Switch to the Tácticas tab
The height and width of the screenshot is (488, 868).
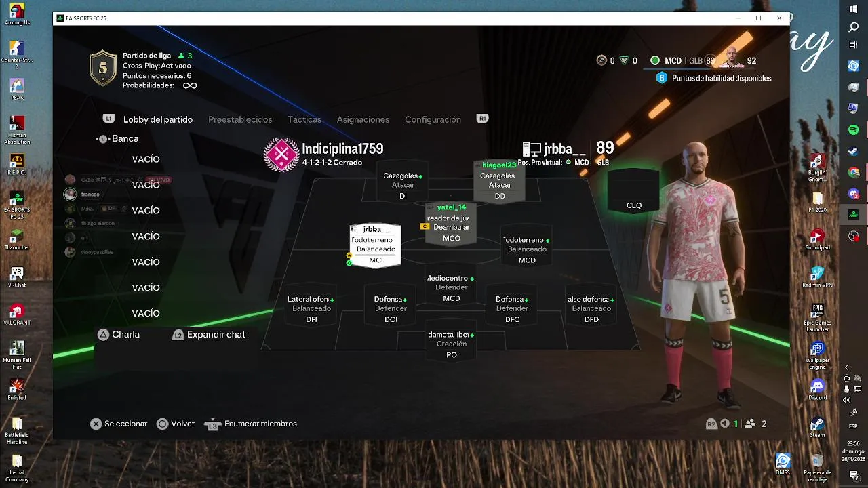click(304, 119)
